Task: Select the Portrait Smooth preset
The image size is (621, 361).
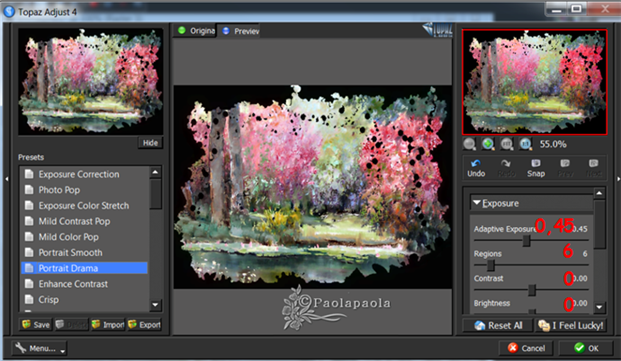Action: (84, 253)
